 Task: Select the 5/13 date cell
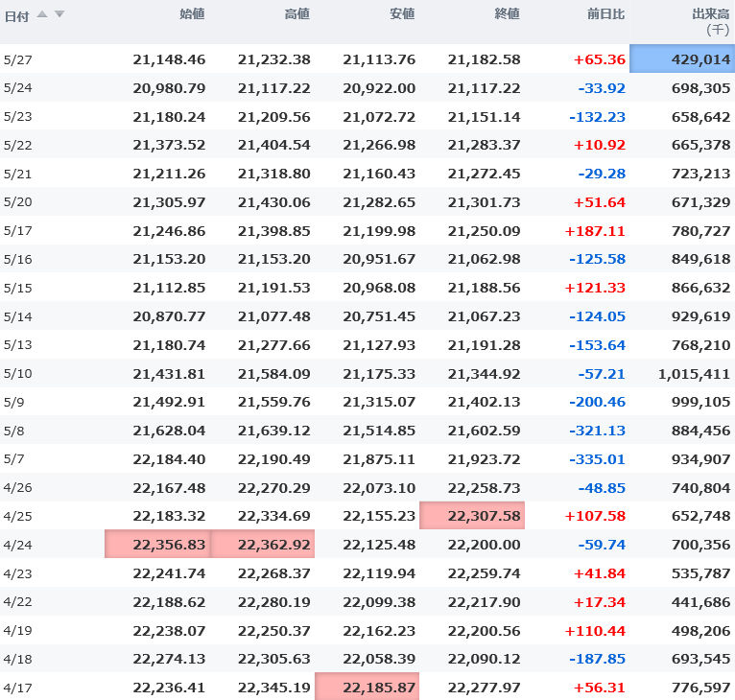tap(18, 345)
